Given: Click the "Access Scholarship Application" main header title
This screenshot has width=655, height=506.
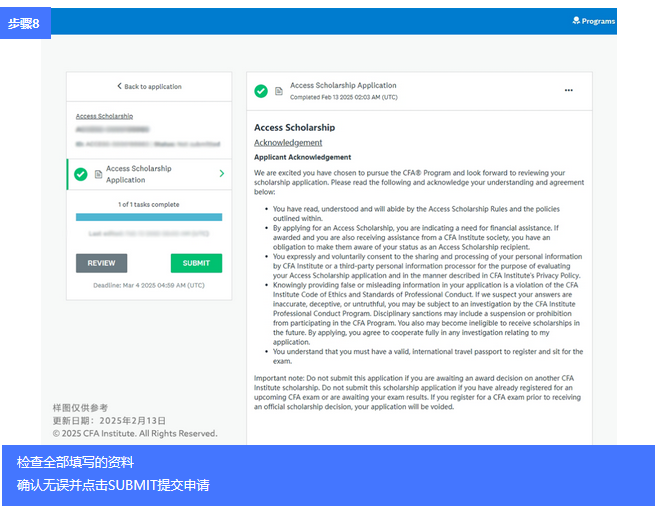Looking at the screenshot, I should pyautogui.click(x=343, y=85).
